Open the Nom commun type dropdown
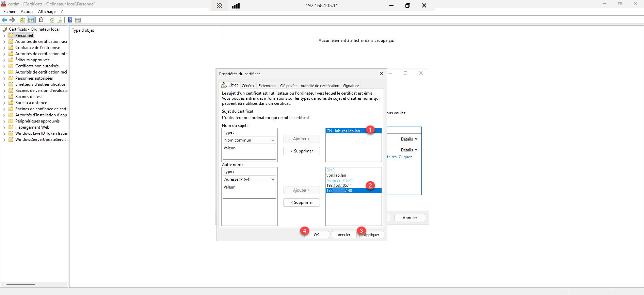Screen dimensions: 644x295 tap(249, 140)
